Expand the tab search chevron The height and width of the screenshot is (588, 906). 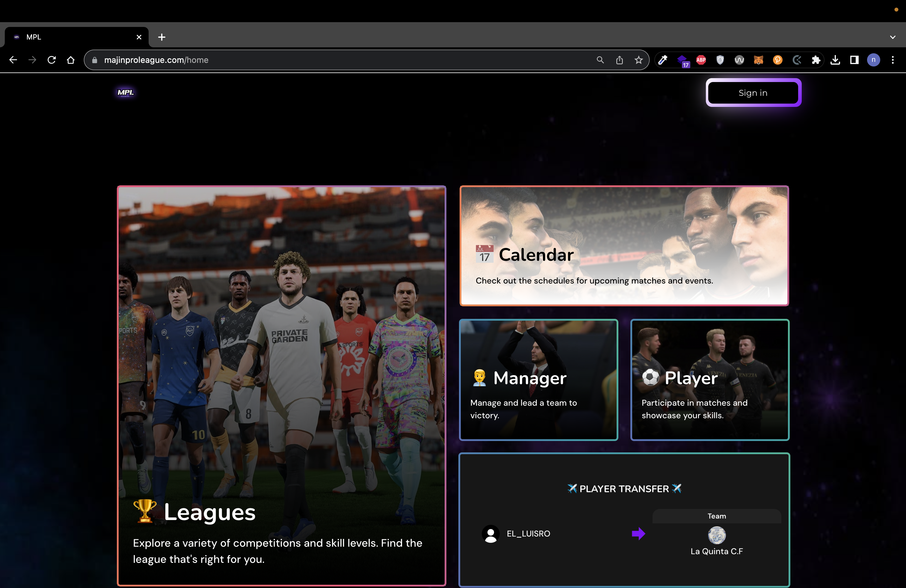[893, 37]
